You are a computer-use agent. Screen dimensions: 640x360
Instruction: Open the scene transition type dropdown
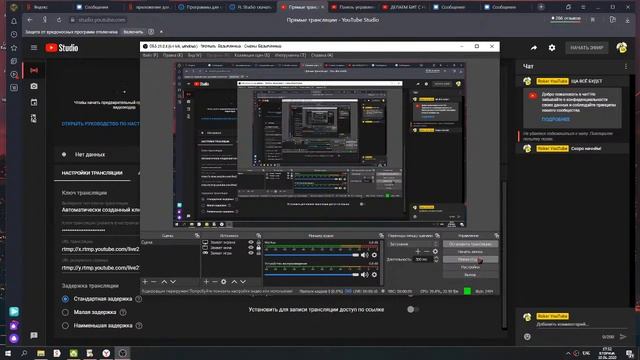[413, 244]
